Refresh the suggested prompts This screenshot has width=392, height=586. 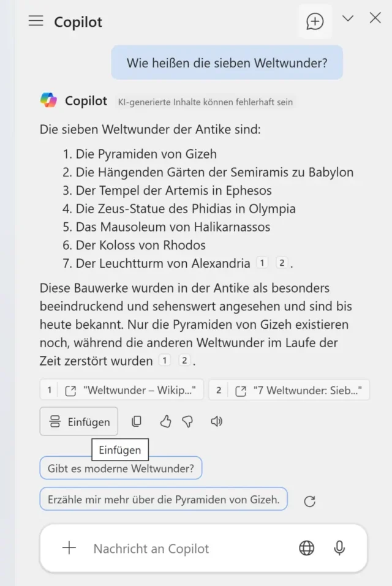pos(310,501)
